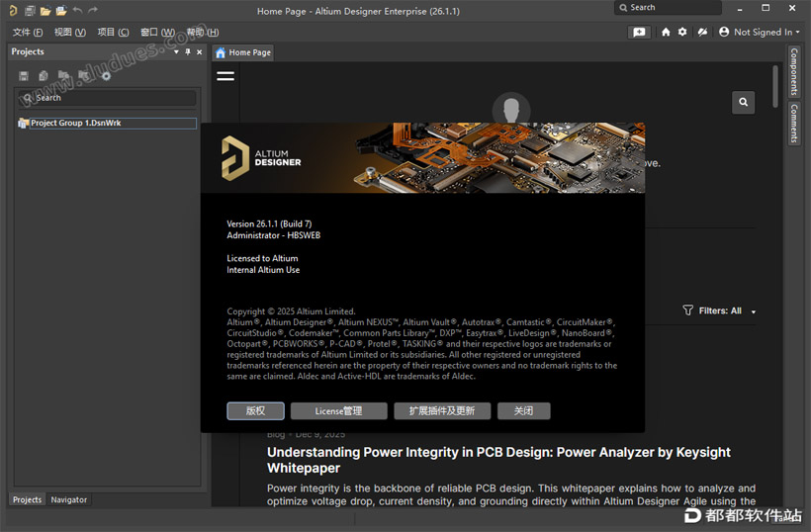Undo using the left arrow icon
The image size is (811, 532).
click(77, 10)
